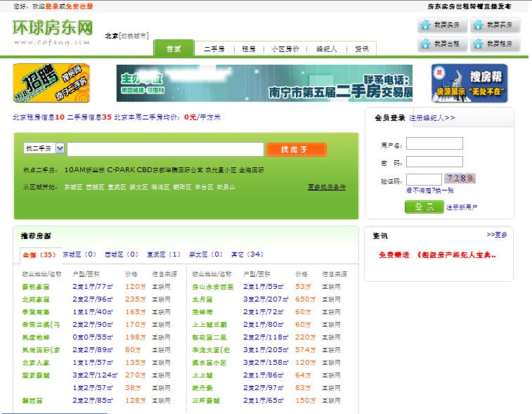Click the house icon beside 我要租房
The height and width of the screenshot is (414, 532).
(478, 44)
